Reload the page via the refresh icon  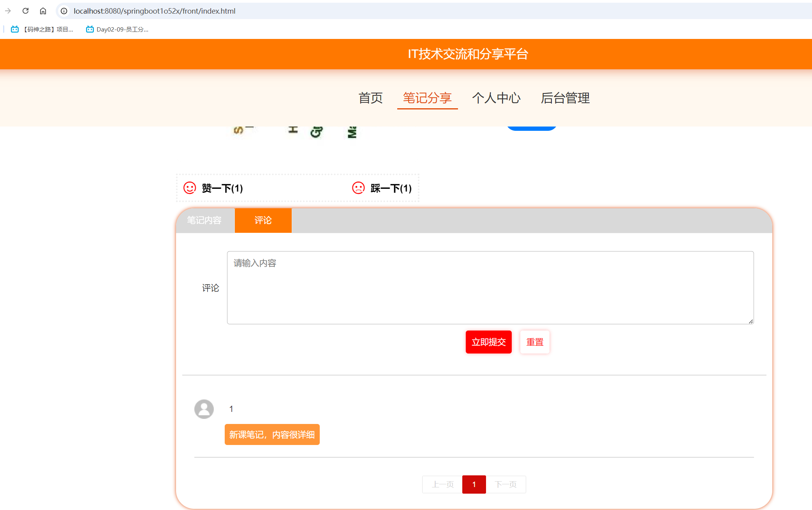tap(25, 11)
